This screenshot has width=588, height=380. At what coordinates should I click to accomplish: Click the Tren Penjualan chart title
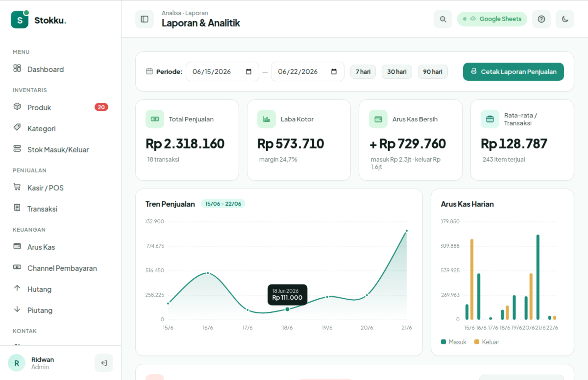(x=170, y=204)
